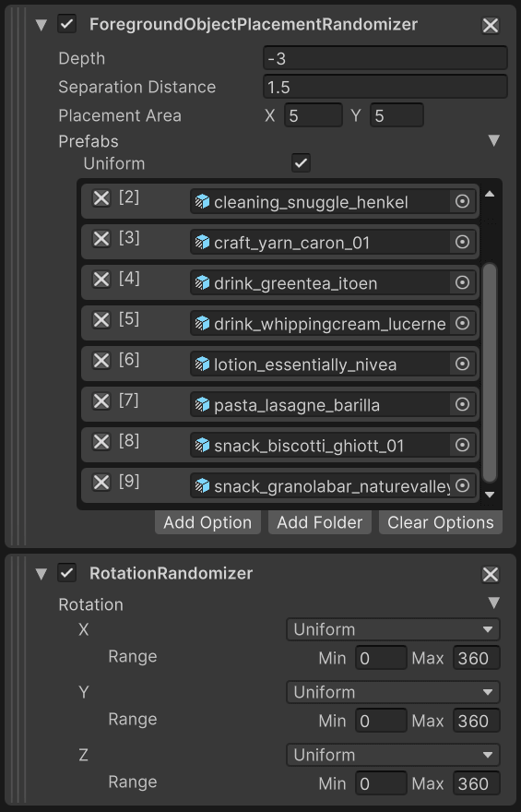This screenshot has height=812, width=521.
Task: Click the Separation Distance input field
Action: 385,87
